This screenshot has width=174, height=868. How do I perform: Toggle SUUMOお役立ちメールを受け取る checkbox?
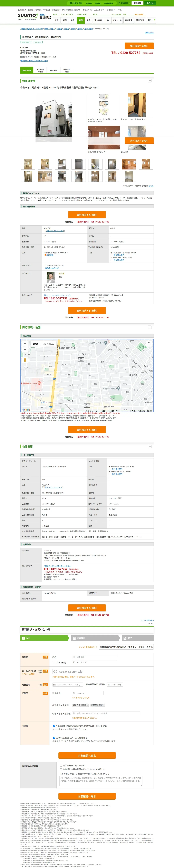(x=54, y=738)
